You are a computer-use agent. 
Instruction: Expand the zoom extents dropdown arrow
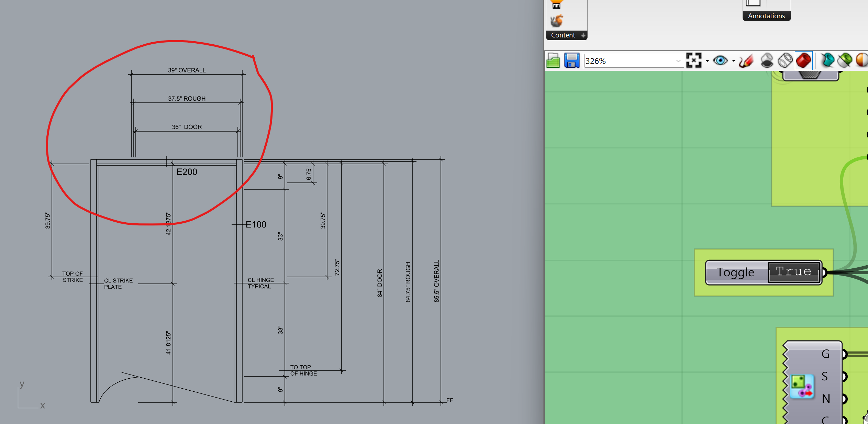tap(707, 61)
